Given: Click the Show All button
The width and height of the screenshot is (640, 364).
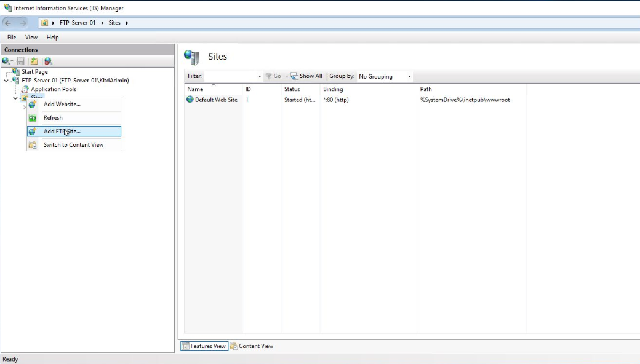Looking at the screenshot, I should (x=306, y=76).
